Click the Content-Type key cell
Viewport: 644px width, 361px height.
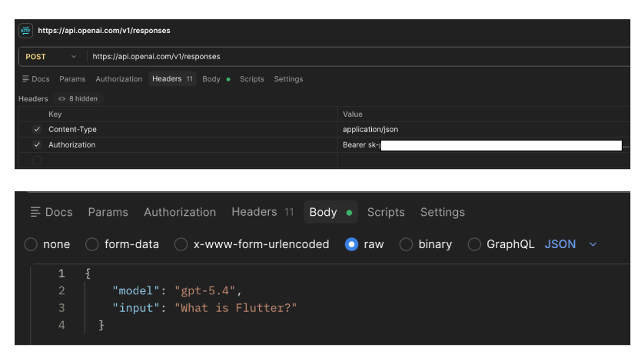pos(191,129)
